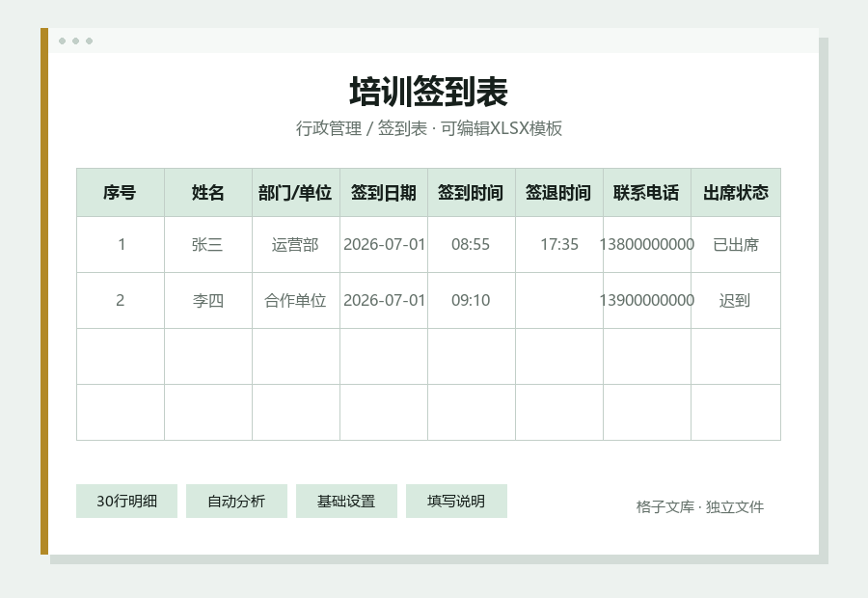
Task: Select the 姓名 column header
Action: point(208,193)
